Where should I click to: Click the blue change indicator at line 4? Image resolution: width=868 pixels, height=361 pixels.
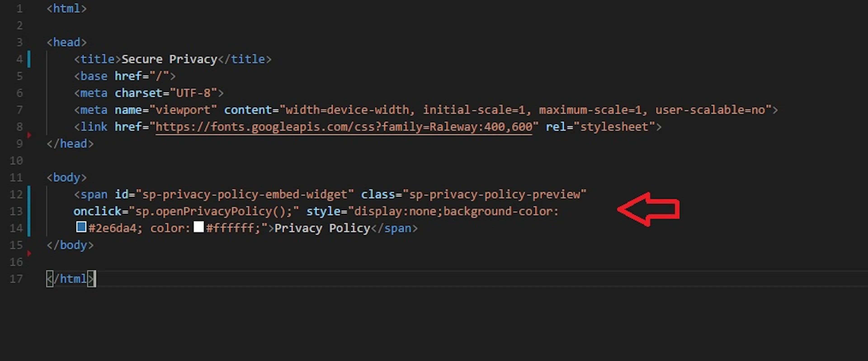pos(29,59)
